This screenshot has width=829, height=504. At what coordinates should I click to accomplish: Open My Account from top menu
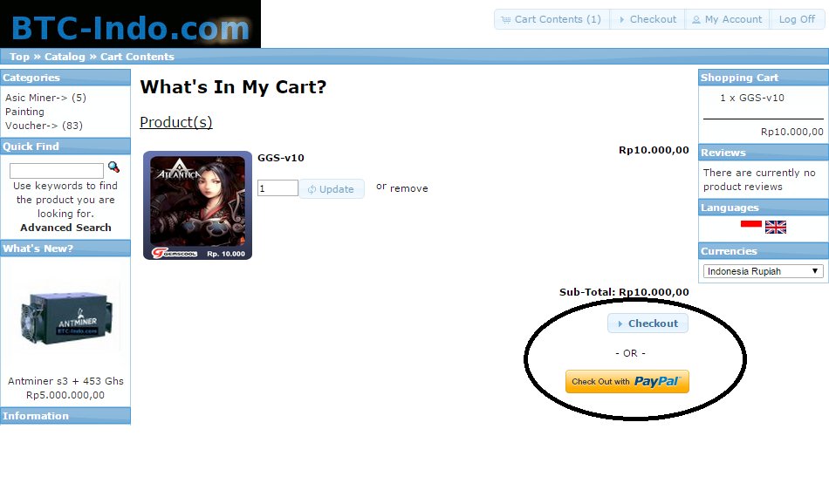click(727, 19)
